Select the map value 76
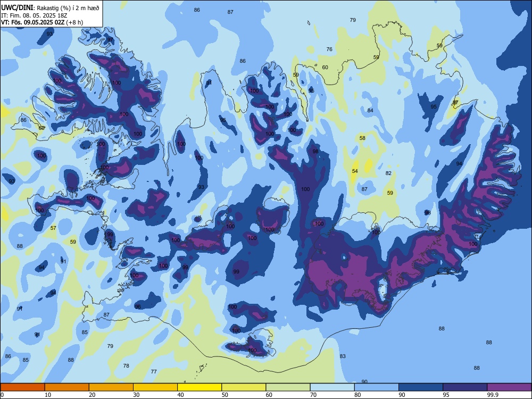This screenshot has height=399, width=532. [x=329, y=49]
